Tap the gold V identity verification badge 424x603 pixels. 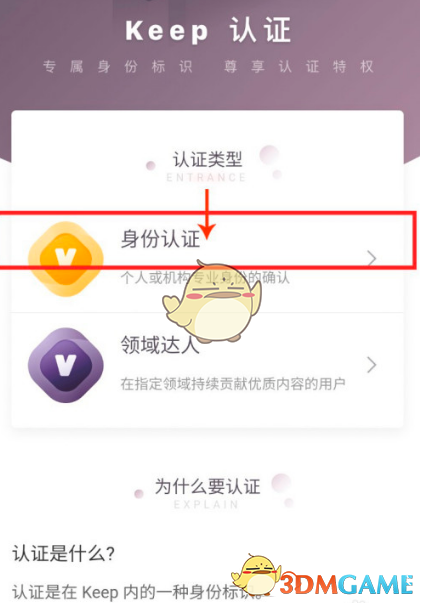coord(66,258)
